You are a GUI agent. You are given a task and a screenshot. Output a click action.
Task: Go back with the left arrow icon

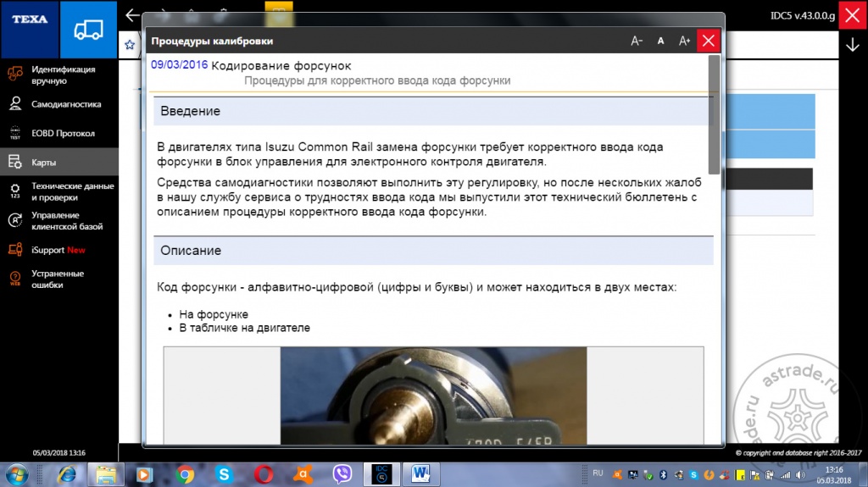tap(132, 15)
